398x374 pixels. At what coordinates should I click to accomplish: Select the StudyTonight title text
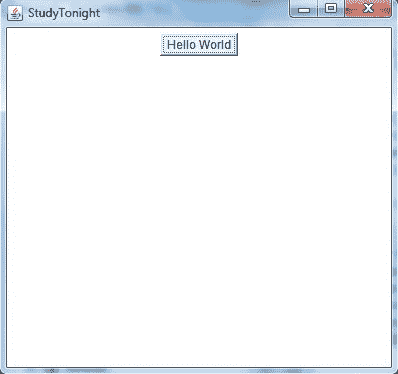click(x=64, y=13)
